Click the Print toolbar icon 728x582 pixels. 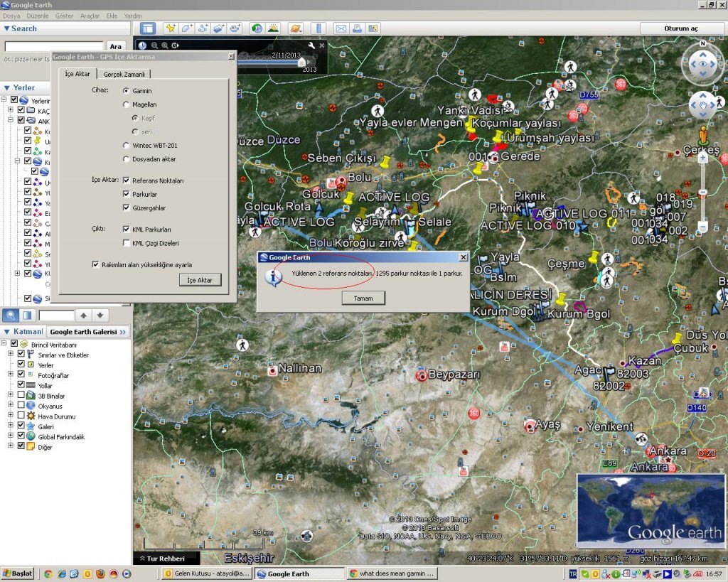click(357, 28)
